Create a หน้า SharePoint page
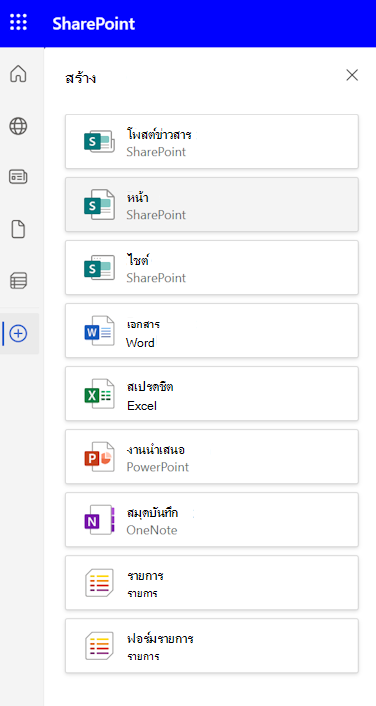This screenshot has width=376, height=706. (x=212, y=204)
